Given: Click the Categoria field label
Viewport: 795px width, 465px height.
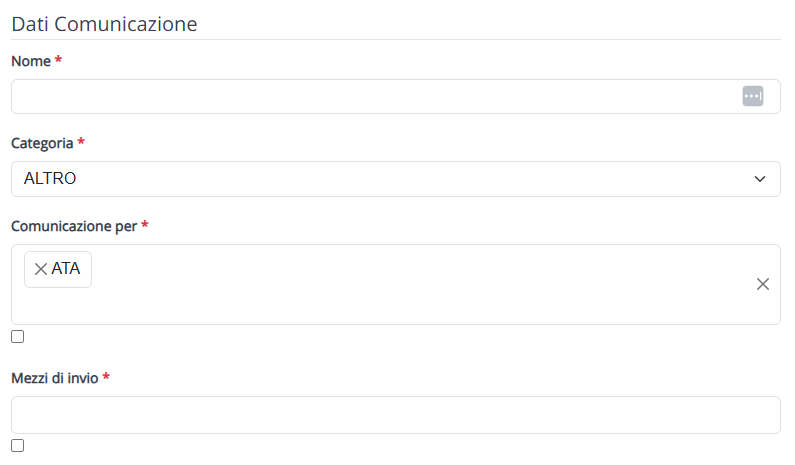Looking at the screenshot, I should point(42,144).
